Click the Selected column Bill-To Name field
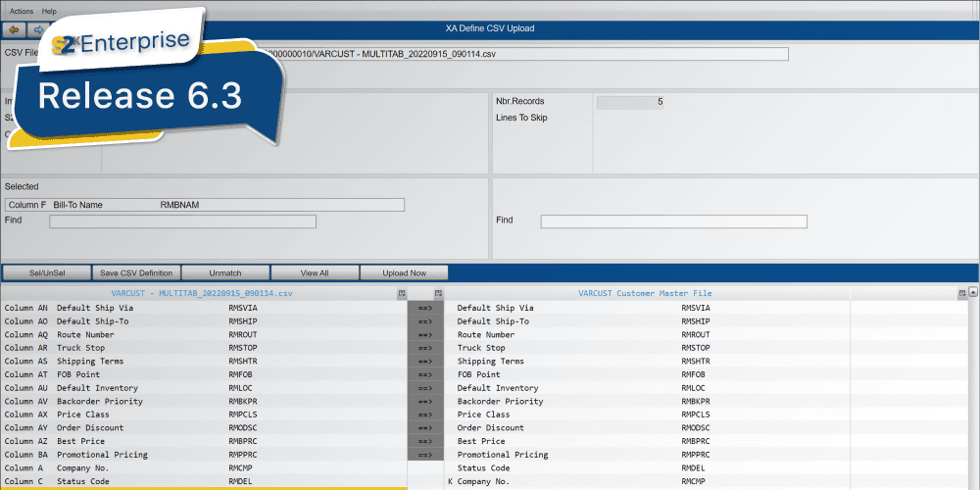 tap(205, 205)
